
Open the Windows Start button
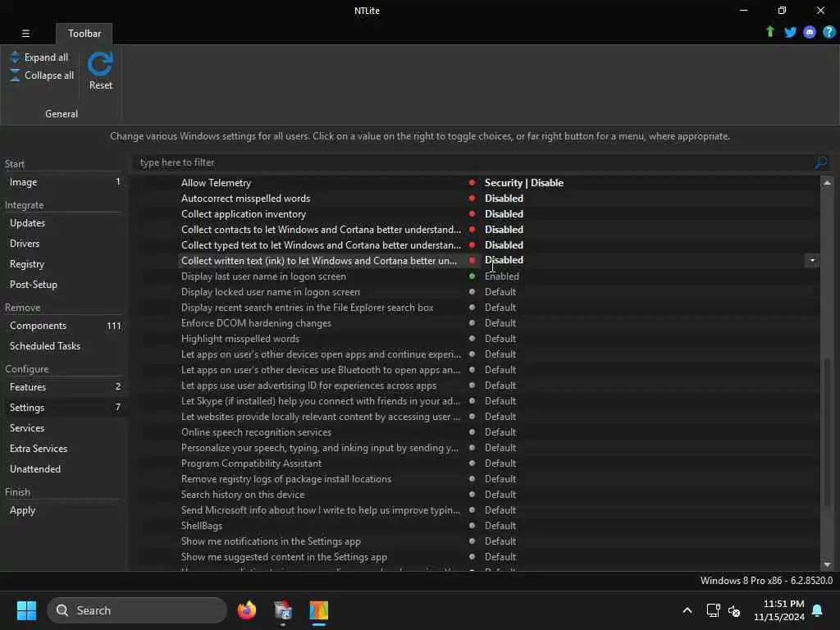point(26,610)
